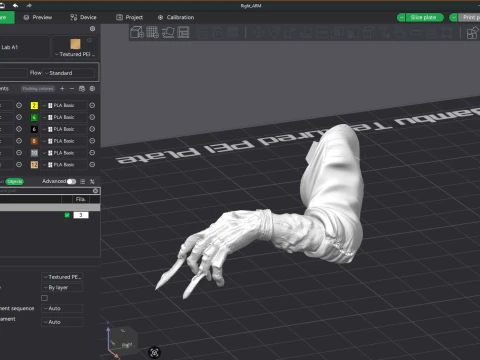
Task: Toggle the green printable checkbox in object list
Action: pyautogui.click(x=67, y=215)
